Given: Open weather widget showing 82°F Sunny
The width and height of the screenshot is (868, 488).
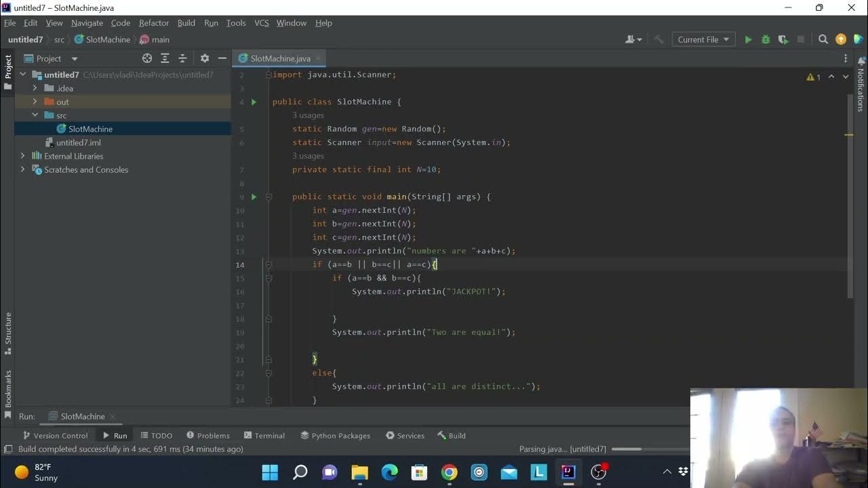Looking at the screenshot, I should [x=37, y=472].
